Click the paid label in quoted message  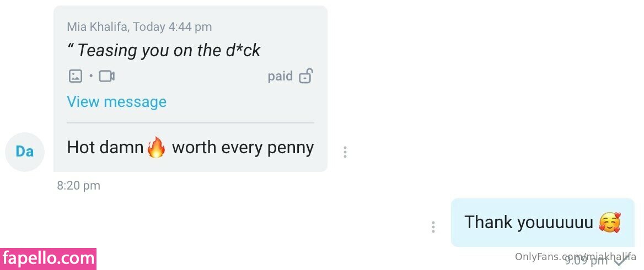click(x=280, y=77)
